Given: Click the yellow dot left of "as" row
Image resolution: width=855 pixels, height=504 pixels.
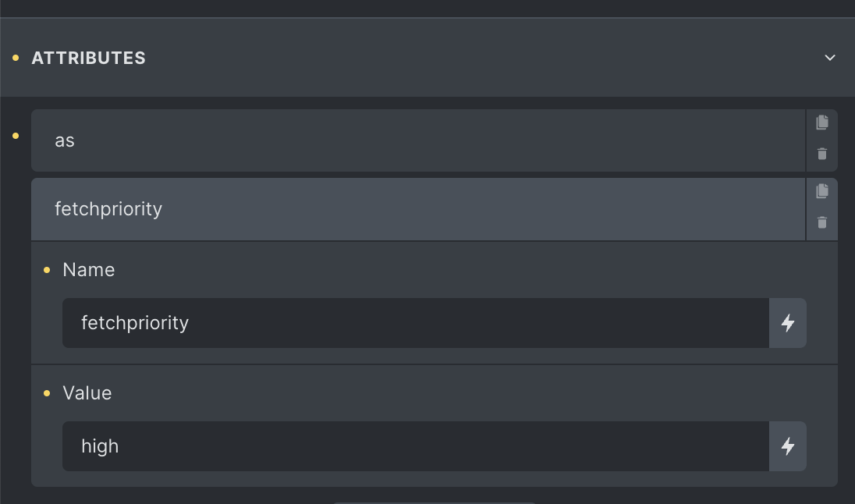Looking at the screenshot, I should coord(16,136).
